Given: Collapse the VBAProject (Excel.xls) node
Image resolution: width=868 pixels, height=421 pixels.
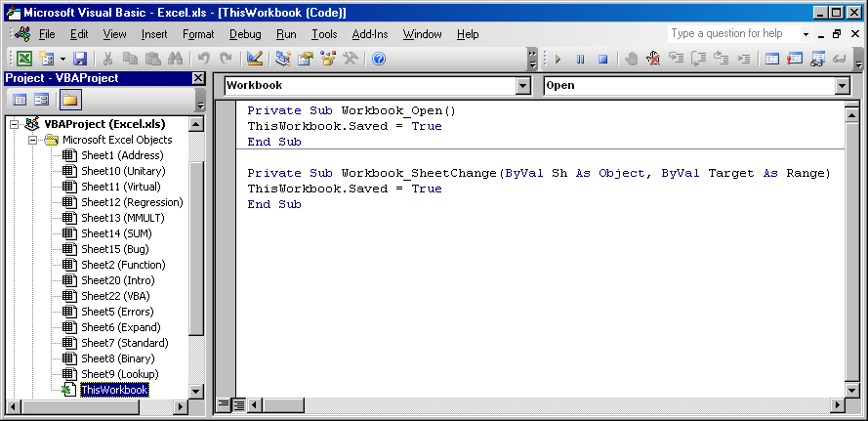Looking at the screenshot, I should click(15, 125).
